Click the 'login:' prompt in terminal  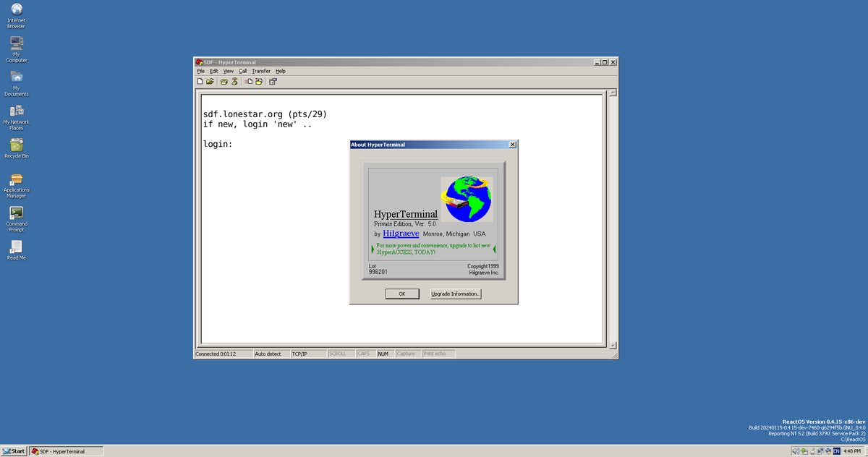tap(218, 145)
